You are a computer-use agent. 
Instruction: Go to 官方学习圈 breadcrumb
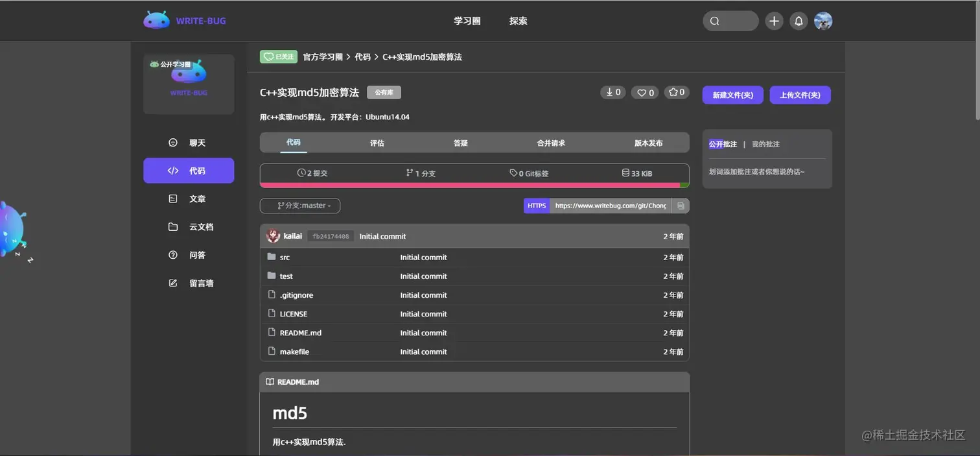[323, 57]
